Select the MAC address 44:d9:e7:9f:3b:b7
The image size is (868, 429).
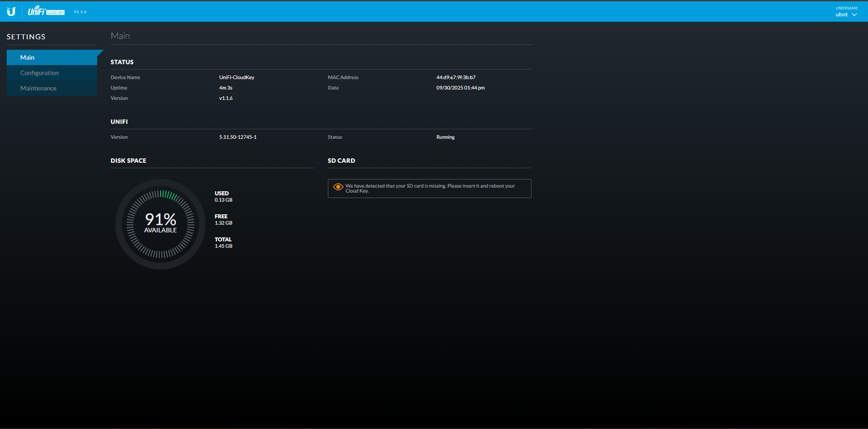pyautogui.click(x=456, y=78)
